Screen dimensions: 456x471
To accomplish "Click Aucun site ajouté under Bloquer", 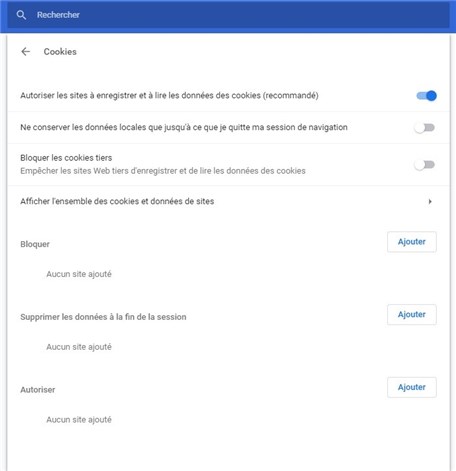I will [79, 274].
